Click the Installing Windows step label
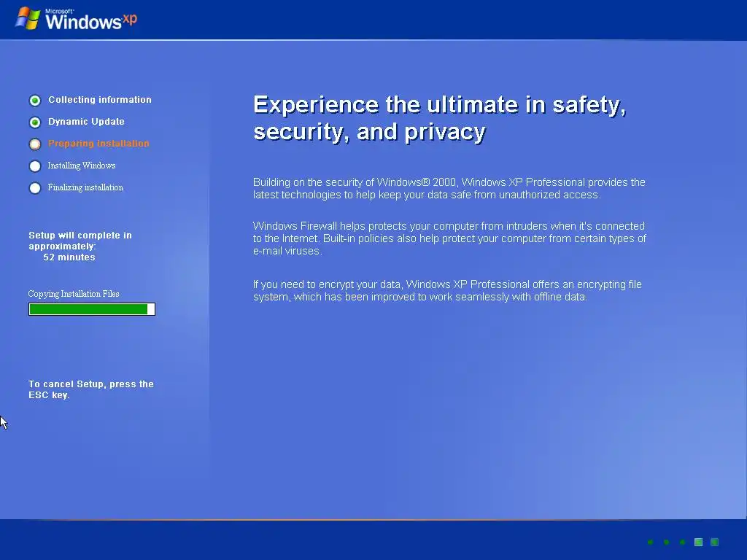747x560 pixels. pos(82,166)
